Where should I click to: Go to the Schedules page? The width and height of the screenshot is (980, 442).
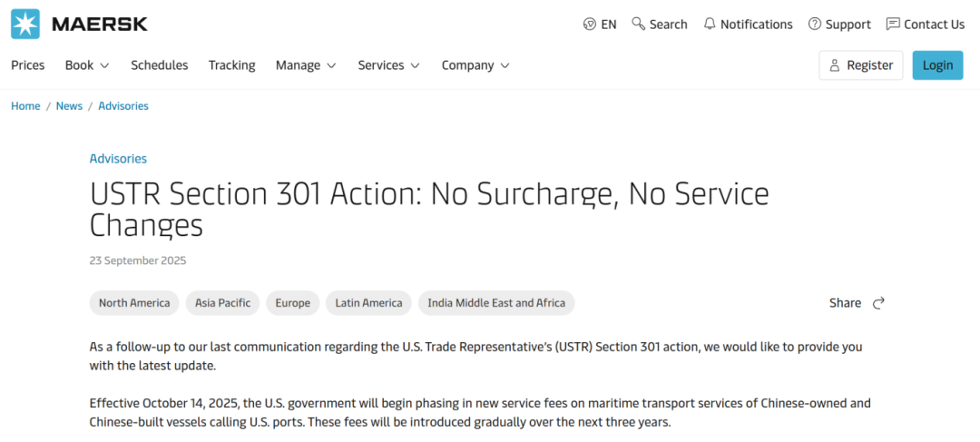160,65
